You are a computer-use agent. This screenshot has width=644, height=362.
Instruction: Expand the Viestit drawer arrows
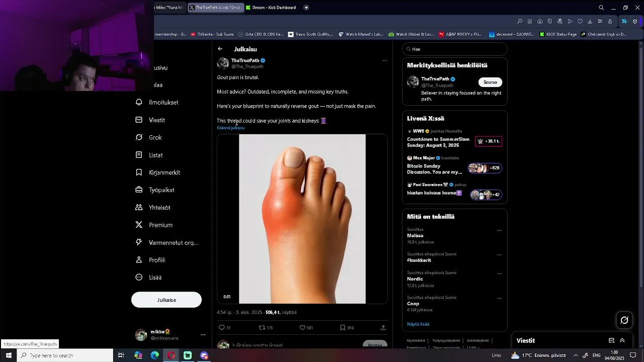tap(622, 340)
